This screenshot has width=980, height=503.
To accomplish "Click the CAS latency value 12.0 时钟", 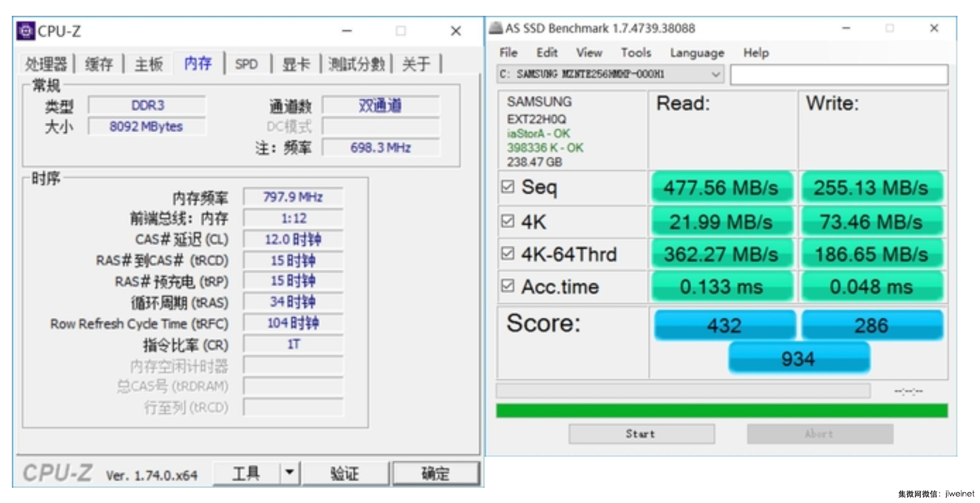I will [x=293, y=239].
